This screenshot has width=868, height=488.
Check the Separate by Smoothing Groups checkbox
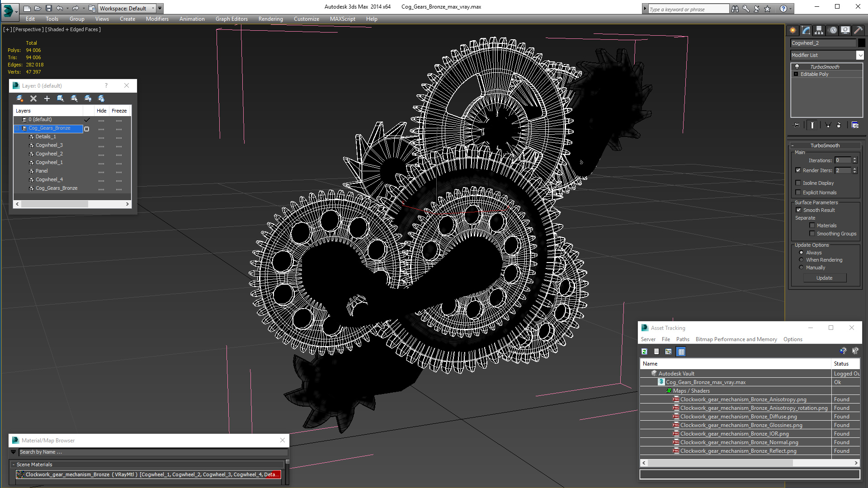point(812,234)
